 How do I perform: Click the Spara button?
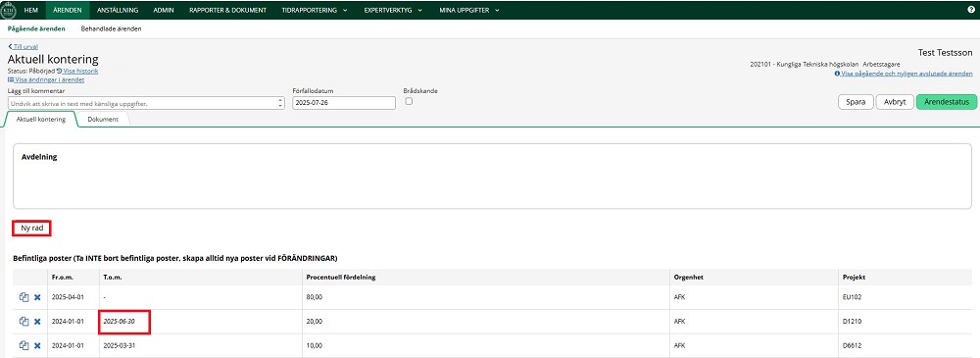click(856, 102)
